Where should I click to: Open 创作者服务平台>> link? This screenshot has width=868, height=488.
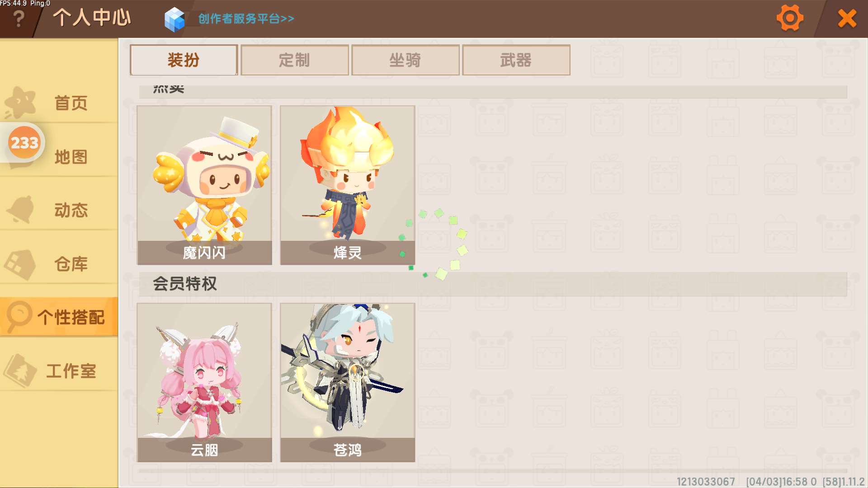point(246,19)
